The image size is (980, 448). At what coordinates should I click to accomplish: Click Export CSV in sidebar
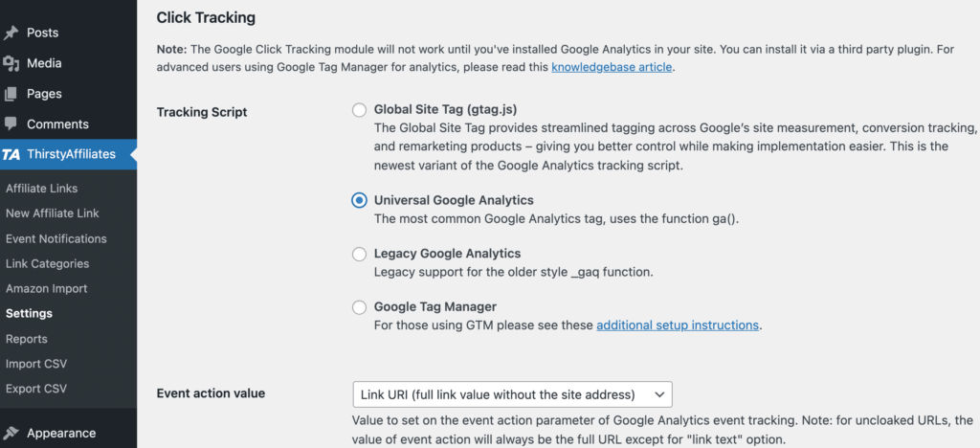click(x=36, y=389)
